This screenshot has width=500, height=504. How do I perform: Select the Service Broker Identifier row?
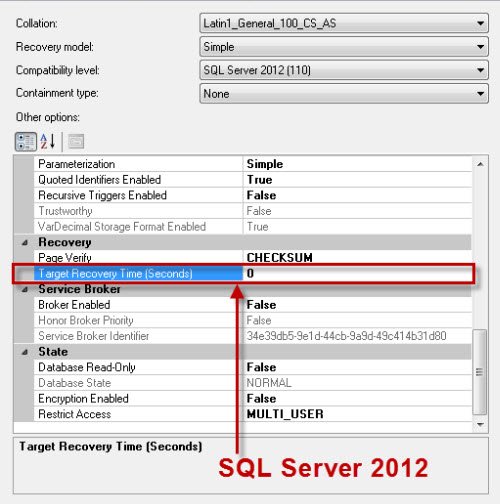point(253,336)
